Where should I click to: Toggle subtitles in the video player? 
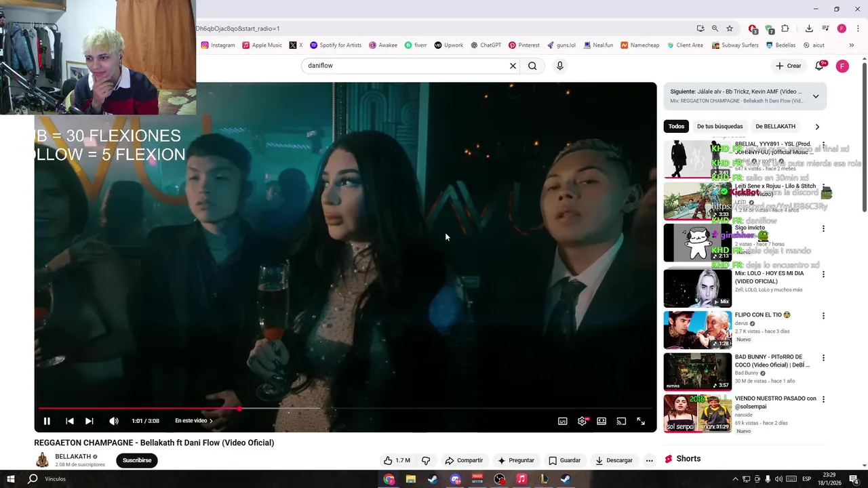[562, 421]
